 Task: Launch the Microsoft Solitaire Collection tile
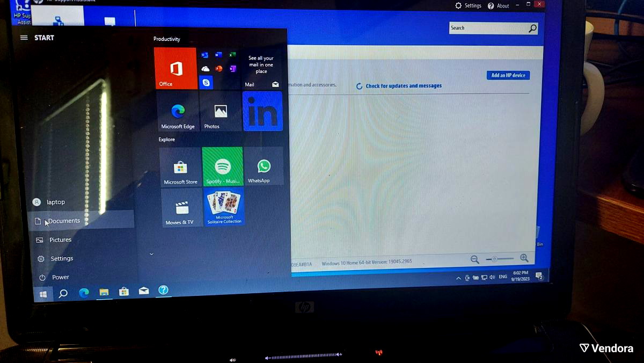[224, 207]
